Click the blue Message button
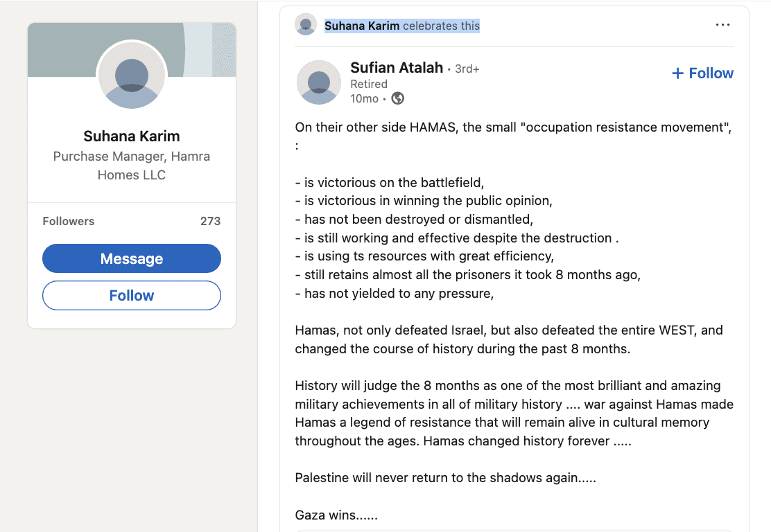Screen dimensions: 771x532 tap(132, 258)
